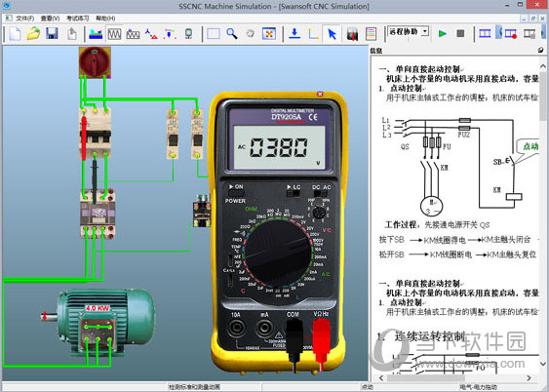Viewport: 549px width, 392px height.
Task: Click the colored lines list icon
Action: (x=371, y=34)
